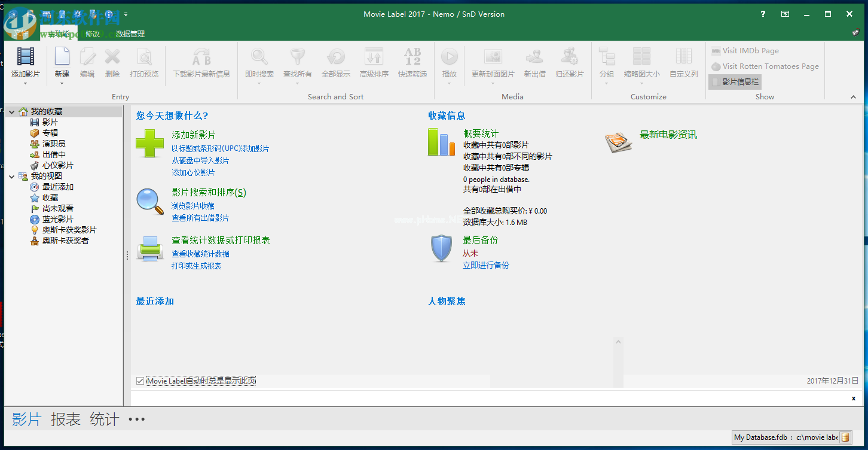Select 心仪影片 tree item
The width and height of the screenshot is (868, 450).
click(x=57, y=165)
